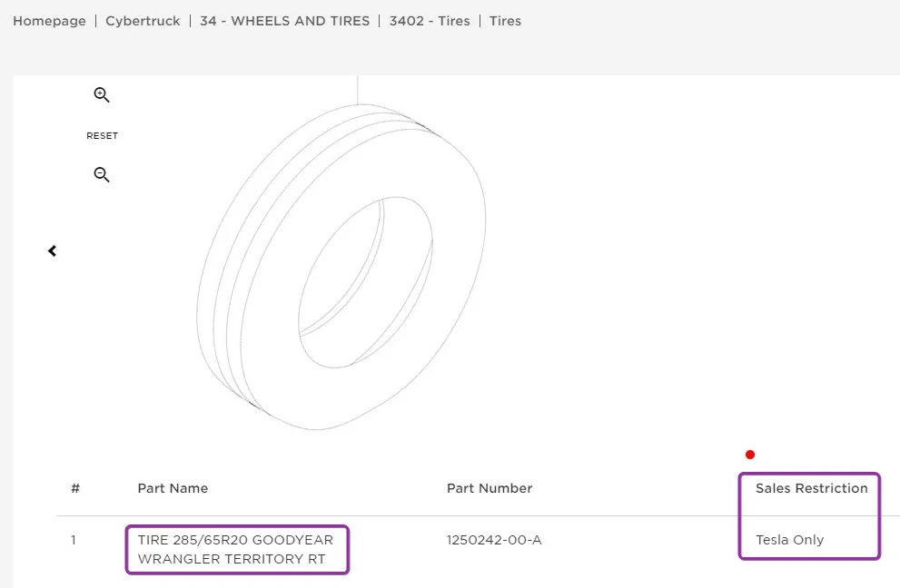The image size is (900, 588).
Task: Select the Goodyear Wrangler Territory RT part name
Action: [x=235, y=549]
